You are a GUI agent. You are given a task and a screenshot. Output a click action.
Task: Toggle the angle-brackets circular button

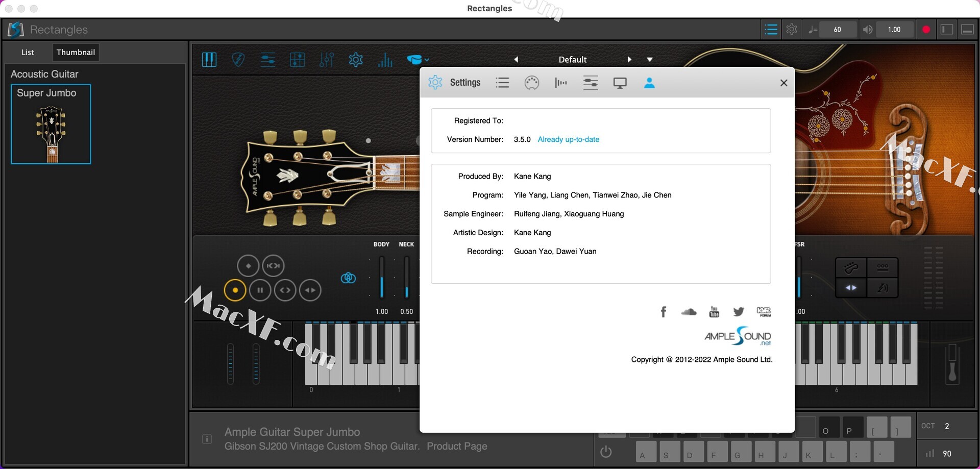click(285, 290)
